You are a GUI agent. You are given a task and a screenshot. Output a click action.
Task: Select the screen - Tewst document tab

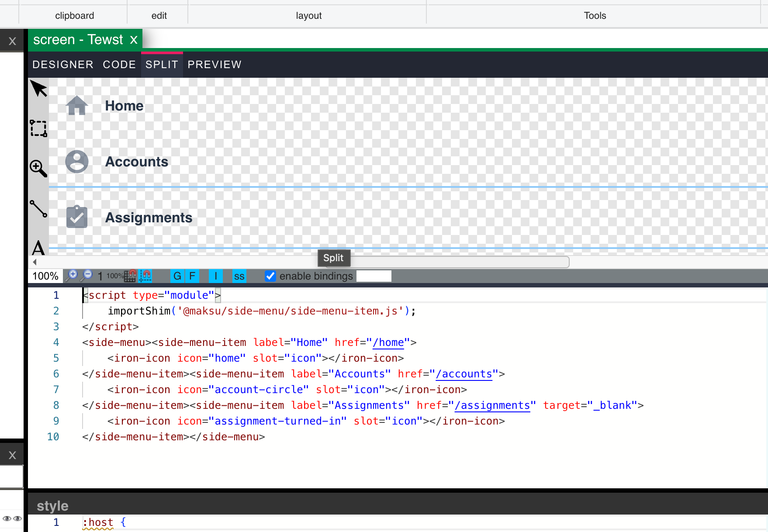pos(79,40)
